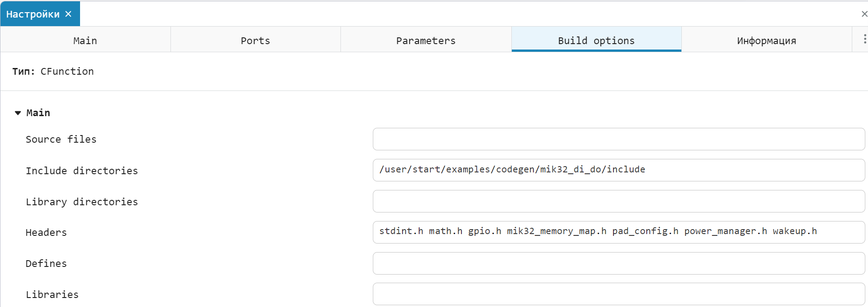This screenshot has width=868, height=307.
Task: Open the Parameters tab
Action: click(426, 41)
